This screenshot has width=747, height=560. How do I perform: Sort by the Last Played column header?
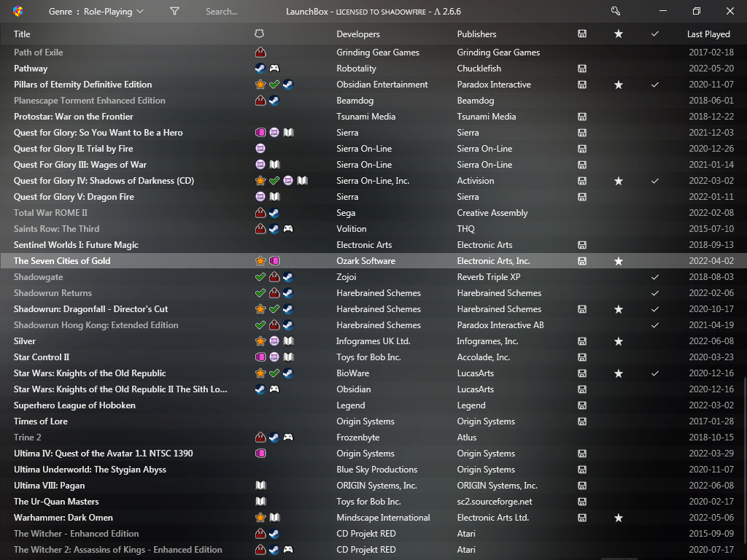pos(708,34)
